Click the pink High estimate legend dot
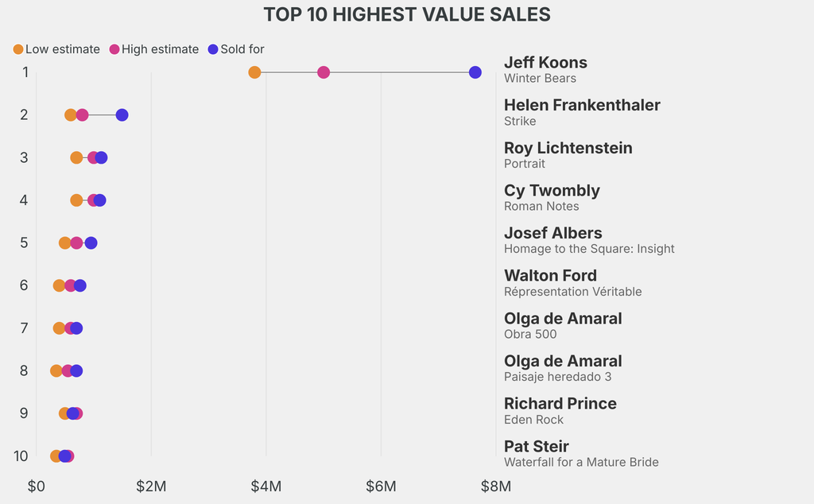This screenshot has width=814, height=504. [114, 49]
